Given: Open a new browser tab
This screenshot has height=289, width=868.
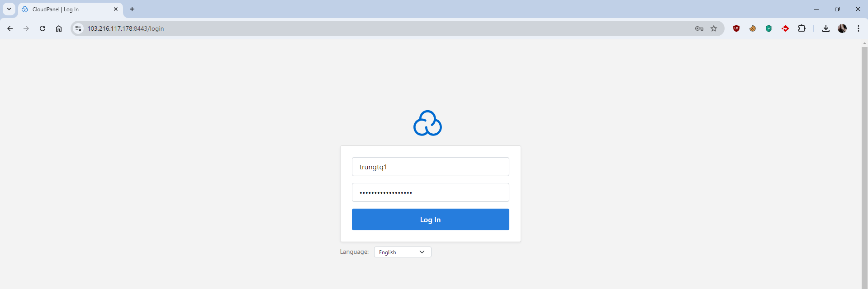Looking at the screenshot, I should point(132,9).
